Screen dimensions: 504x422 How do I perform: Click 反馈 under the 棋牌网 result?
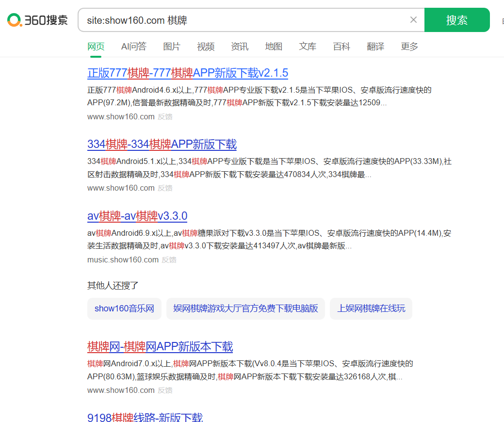tap(165, 390)
